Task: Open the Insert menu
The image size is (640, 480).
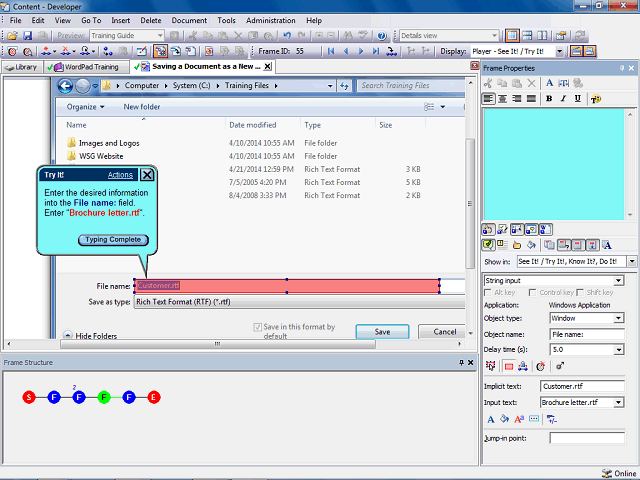Action: point(121,20)
